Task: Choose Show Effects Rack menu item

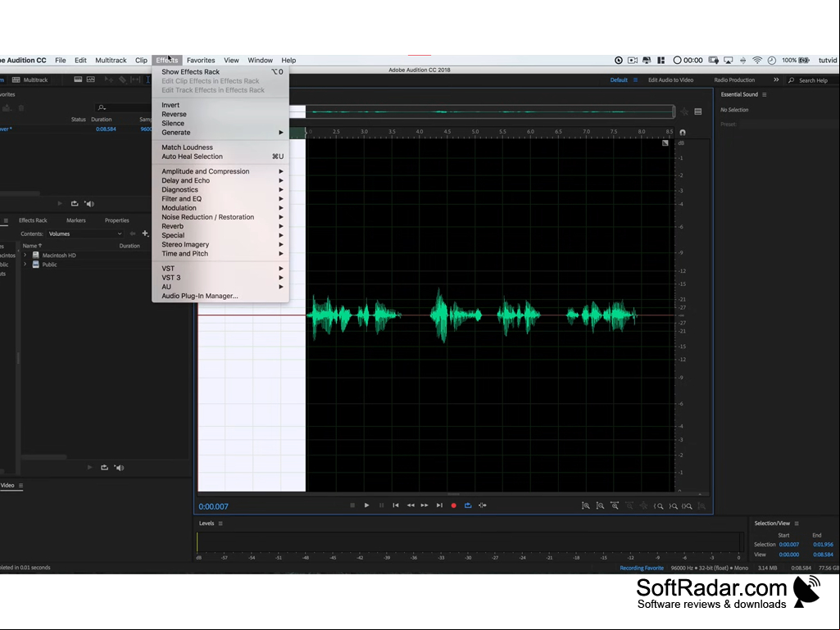Action: point(220,72)
